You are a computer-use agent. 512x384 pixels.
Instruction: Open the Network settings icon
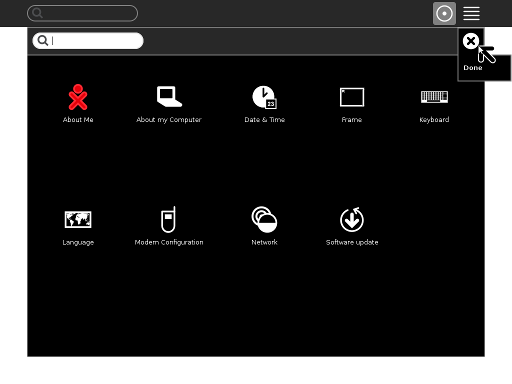pos(264,219)
